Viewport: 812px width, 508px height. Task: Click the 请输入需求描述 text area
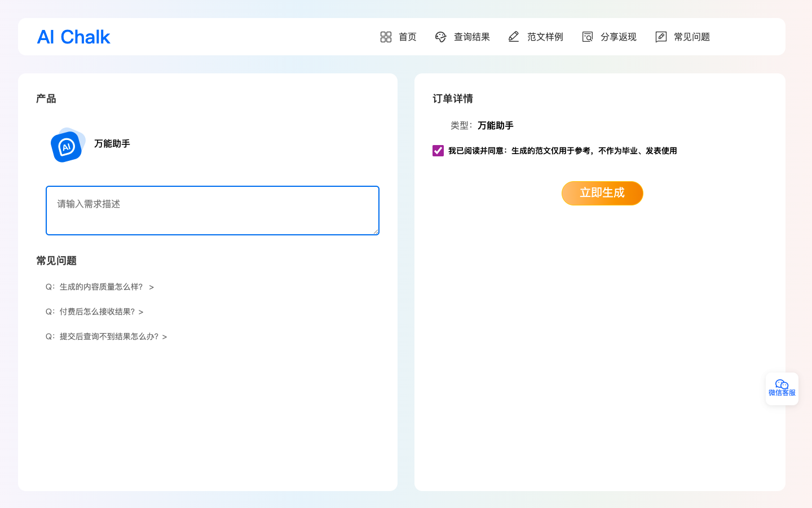(212, 210)
